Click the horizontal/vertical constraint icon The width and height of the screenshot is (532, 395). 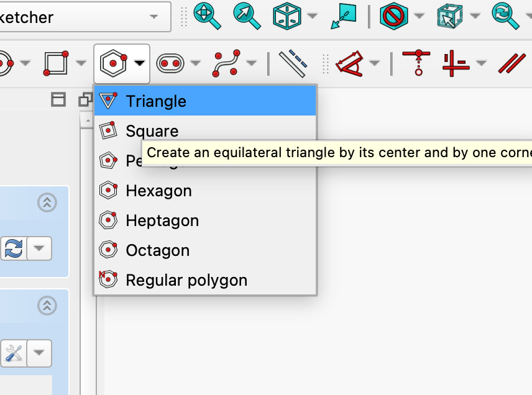pyautogui.click(x=456, y=63)
